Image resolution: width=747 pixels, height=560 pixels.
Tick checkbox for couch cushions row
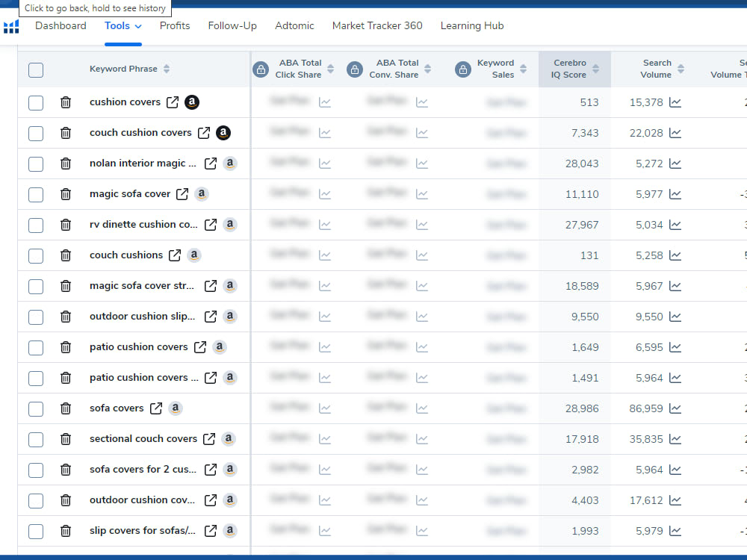(36, 255)
